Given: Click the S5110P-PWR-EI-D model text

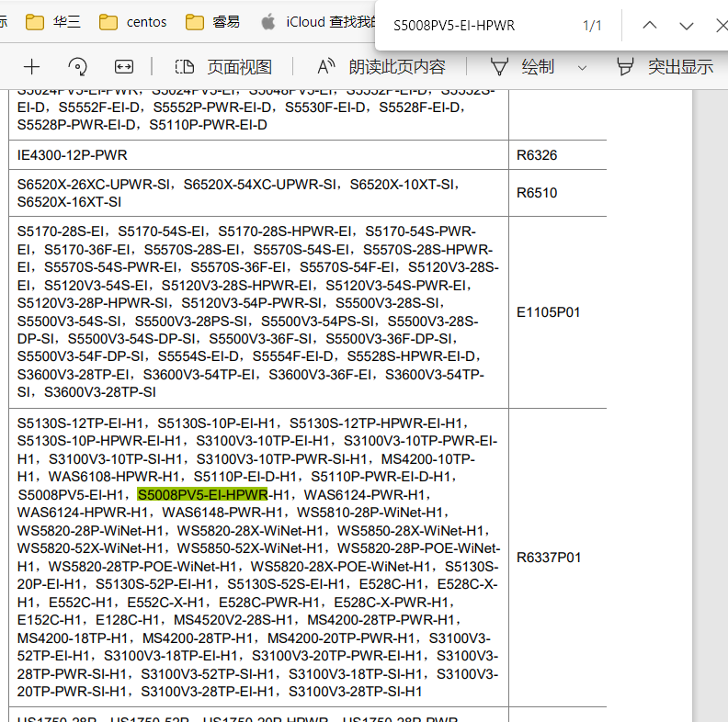Looking at the screenshot, I should pos(208,125).
